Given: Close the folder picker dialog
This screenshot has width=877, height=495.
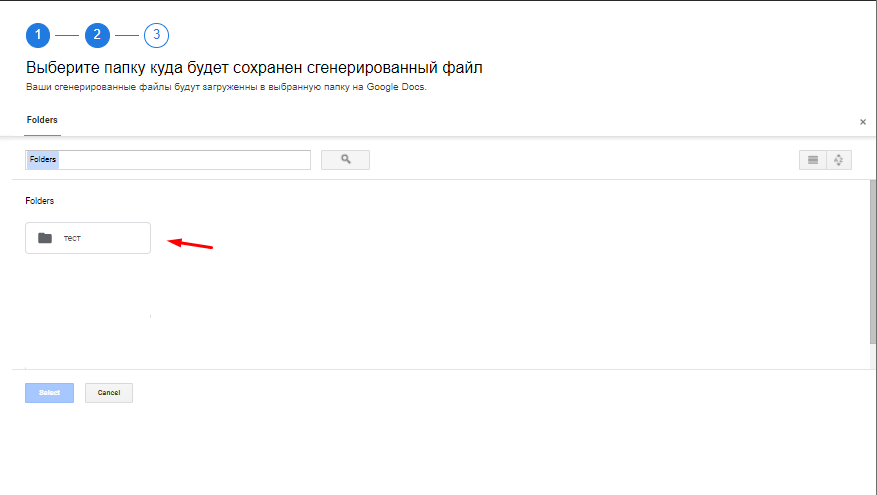Looking at the screenshot, I should (x=863, y=122).
